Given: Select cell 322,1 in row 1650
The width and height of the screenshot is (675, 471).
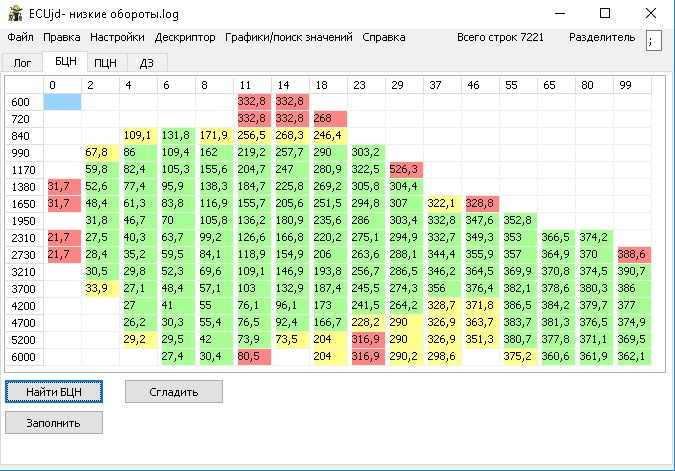Looking at the screenshot, I should click(x=443, y=204).
